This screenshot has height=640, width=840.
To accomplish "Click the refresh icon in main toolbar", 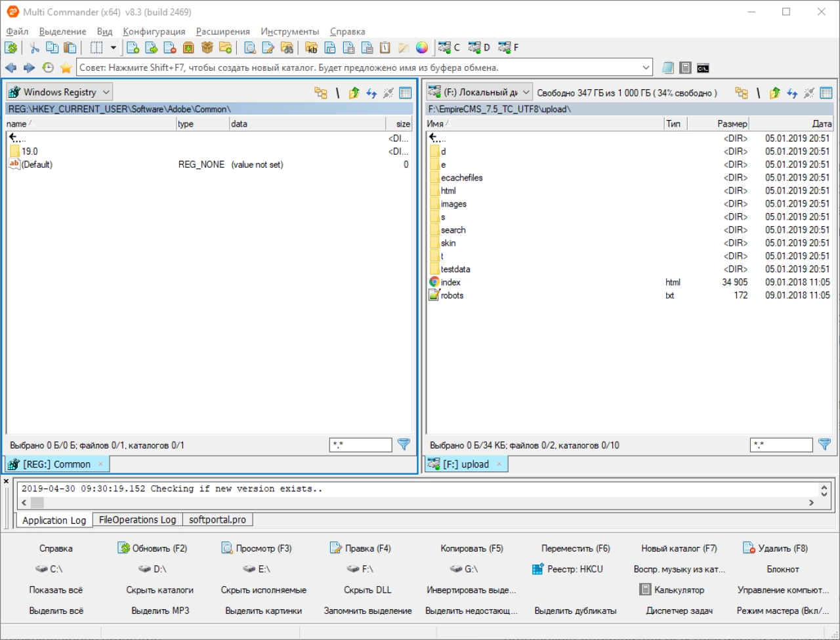I will [11, 47].
